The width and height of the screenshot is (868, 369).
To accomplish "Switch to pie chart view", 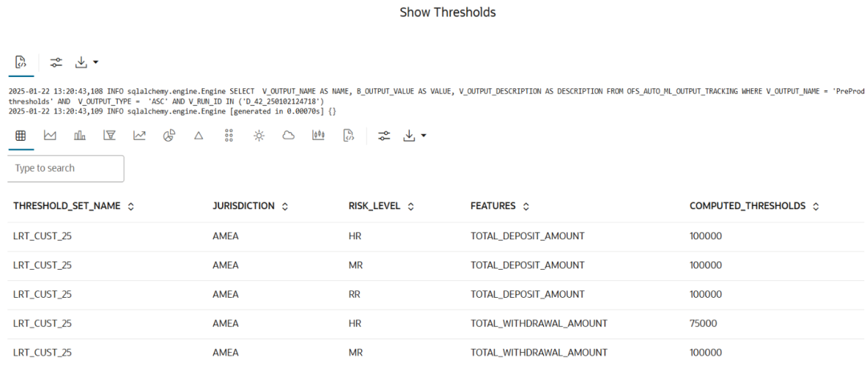I will (169, 135).
